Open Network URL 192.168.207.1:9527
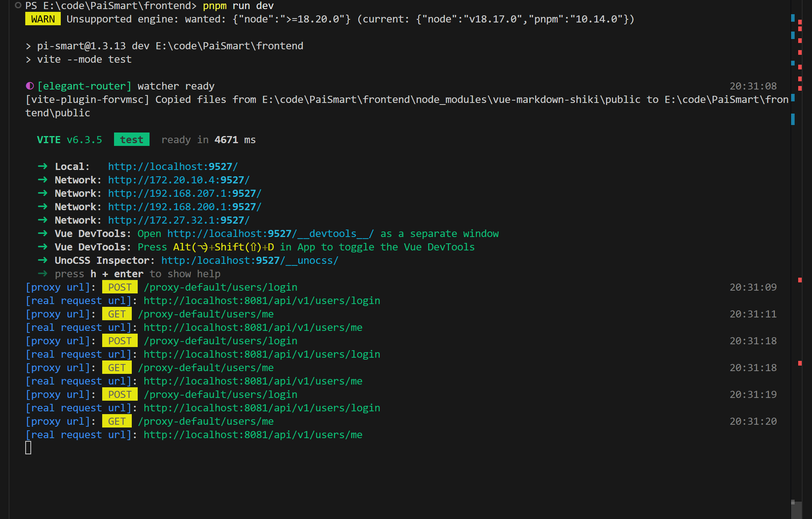Image resolution: width=812 pixels, height=519 pixels. tap(185, 193)
